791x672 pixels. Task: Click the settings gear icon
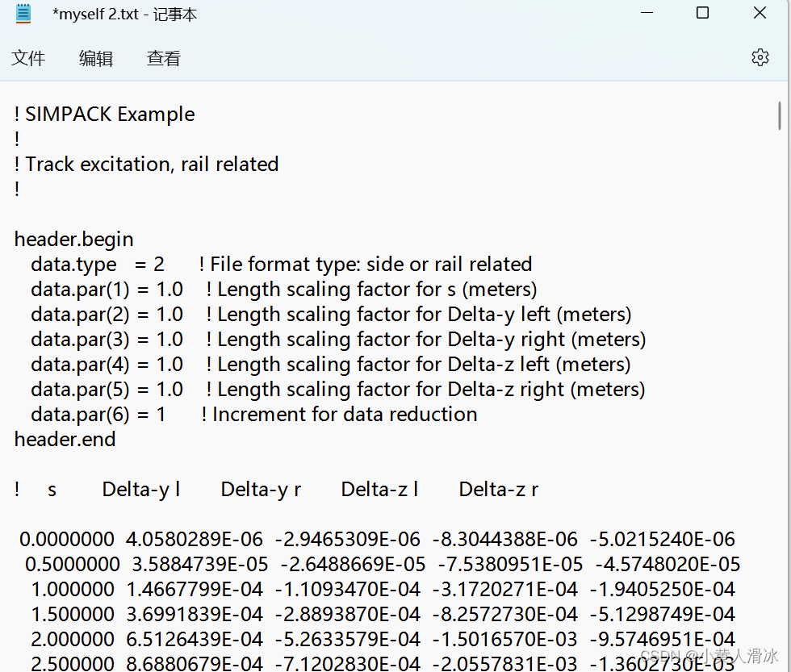[x=760, y=57]
